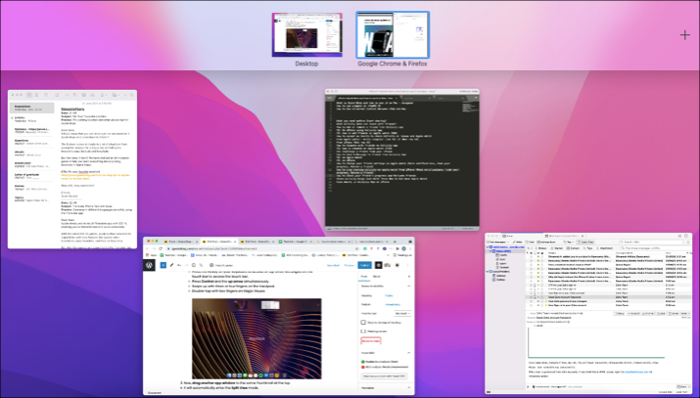This screenshot has height=398, width=700.
Task: Tick Stick to the top of blog
Action: coord(363,322)
